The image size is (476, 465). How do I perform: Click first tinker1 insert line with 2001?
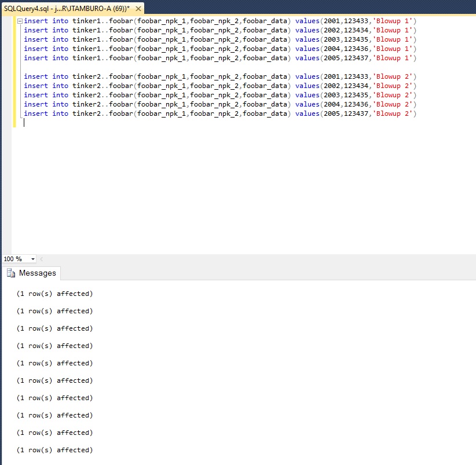pos(220,21)
